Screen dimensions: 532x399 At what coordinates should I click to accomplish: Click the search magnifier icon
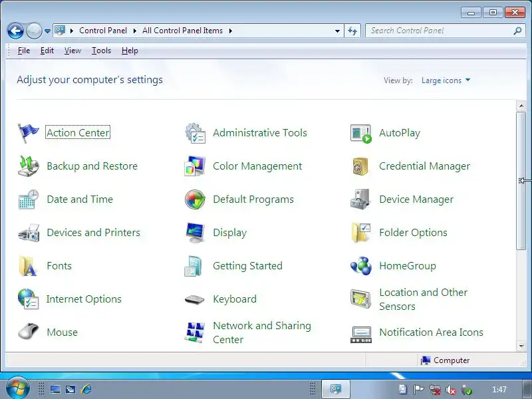click(x=517, y=31)
